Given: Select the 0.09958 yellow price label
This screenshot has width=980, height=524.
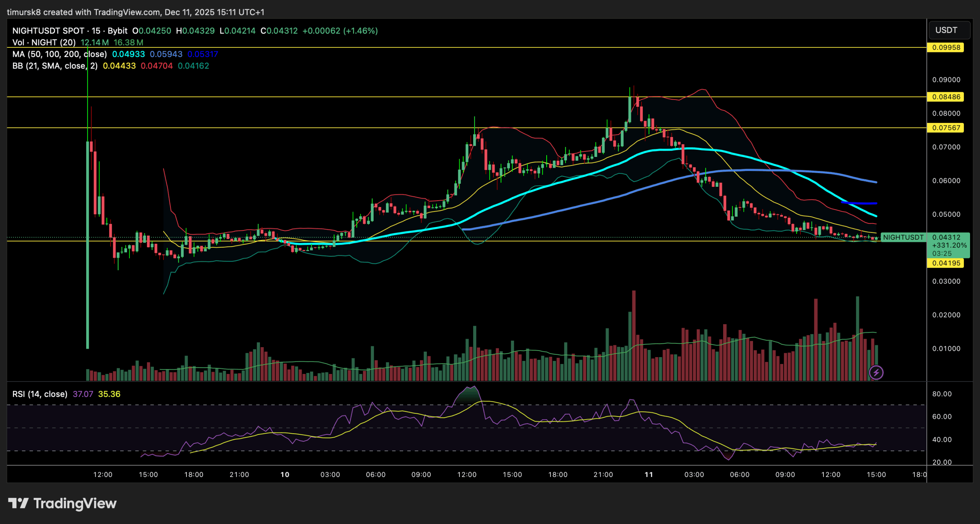Looking at the screenshot, I should point(946,47).
